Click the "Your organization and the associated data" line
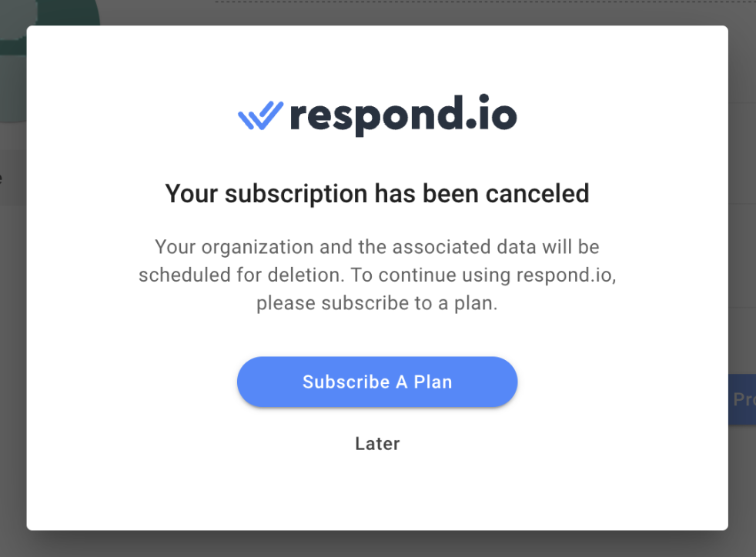This screenshot has height=557, width=756. click(377, 248)
